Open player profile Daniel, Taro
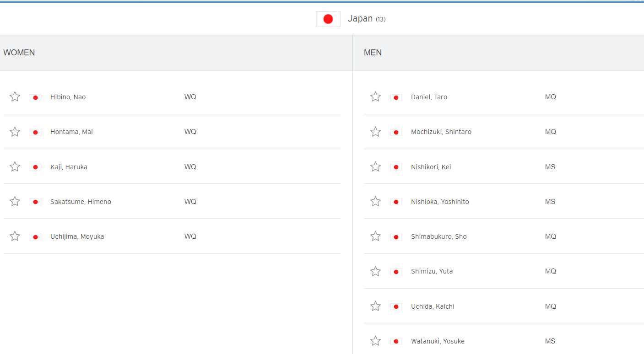The width and height of the screenshot is (644, 354). point(429,97)
